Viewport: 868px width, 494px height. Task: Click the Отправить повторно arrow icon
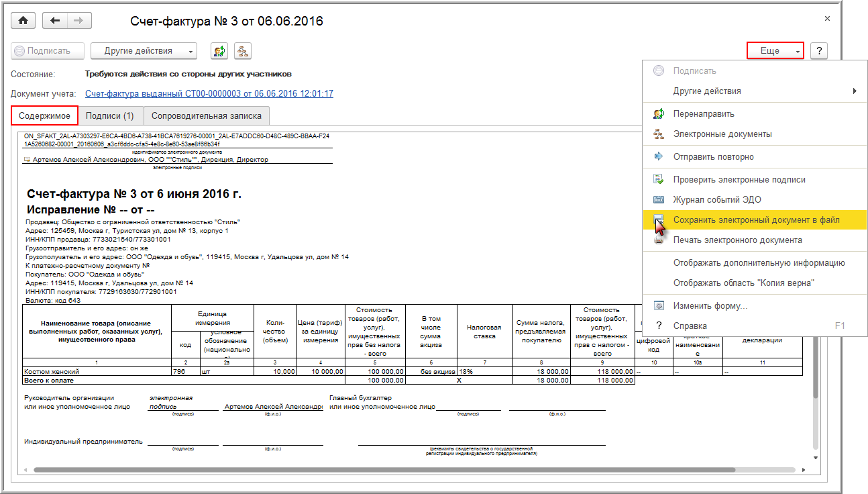[x=659, y=157]
